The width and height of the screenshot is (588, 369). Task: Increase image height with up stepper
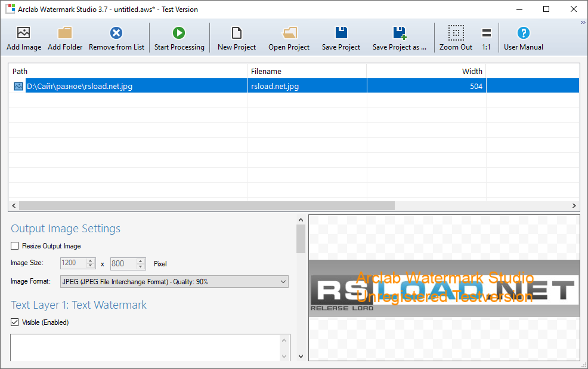141,260
